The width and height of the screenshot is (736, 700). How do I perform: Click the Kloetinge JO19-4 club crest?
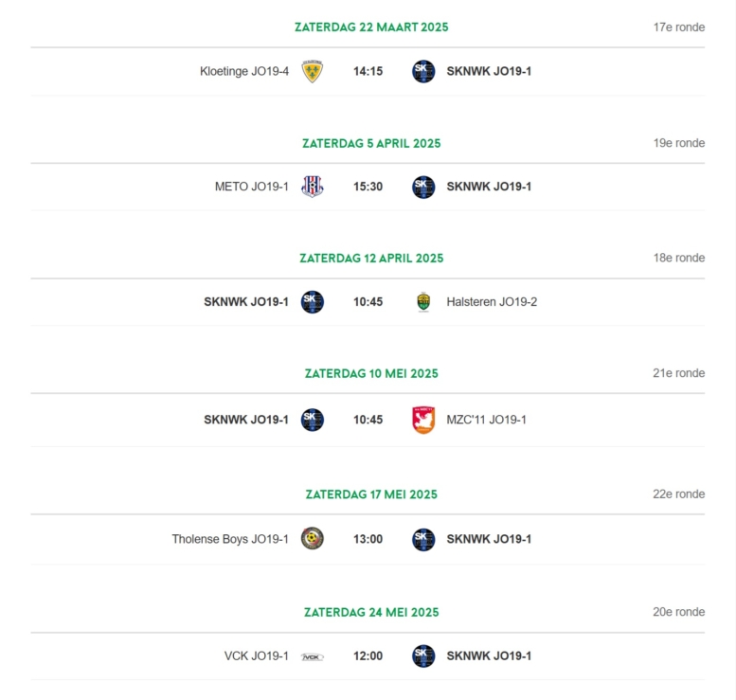(x=313, y=71)
